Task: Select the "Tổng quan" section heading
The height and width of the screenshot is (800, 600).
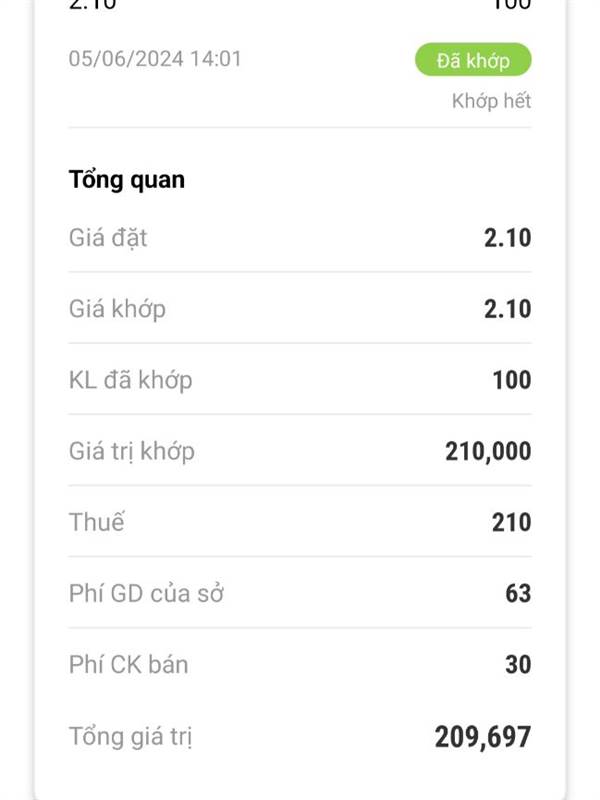Action: pos(127,180)
